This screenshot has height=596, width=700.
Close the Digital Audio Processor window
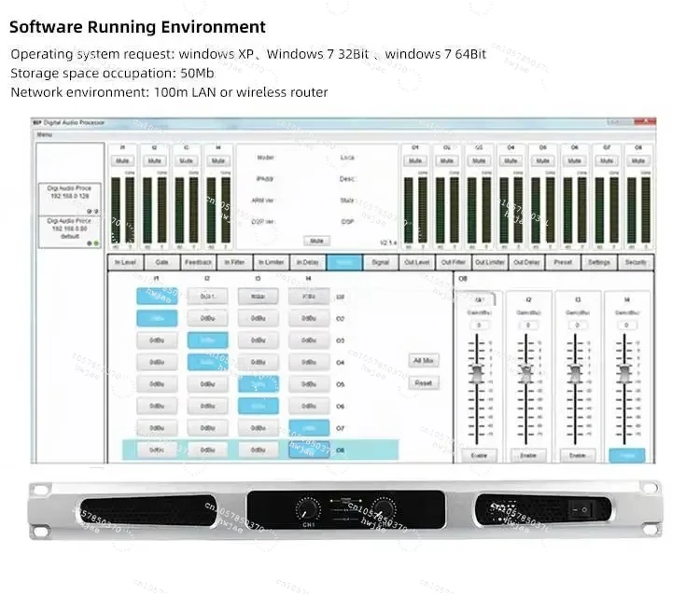coord(646,122)
